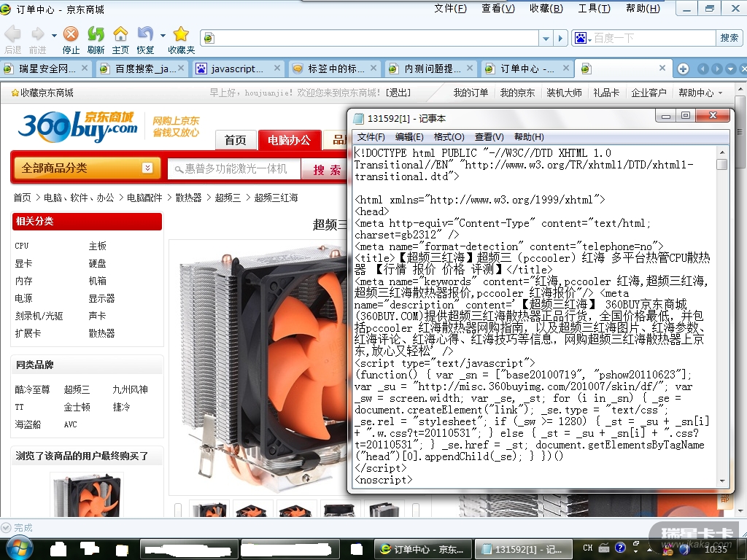Open 我的订单 link
The width and height of the screenshot is (747, 560).
471,93
